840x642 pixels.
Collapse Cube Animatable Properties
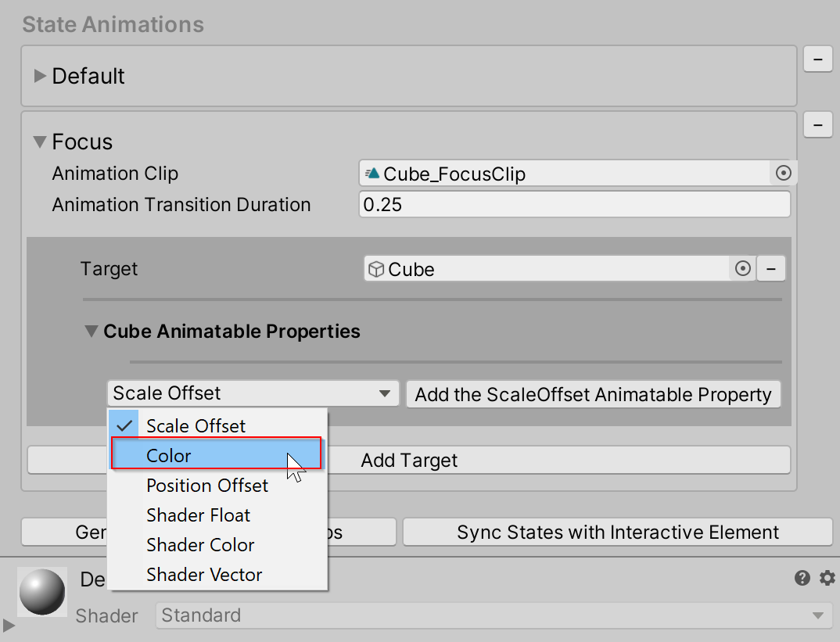pyautogui.click(x=92, y=331)
